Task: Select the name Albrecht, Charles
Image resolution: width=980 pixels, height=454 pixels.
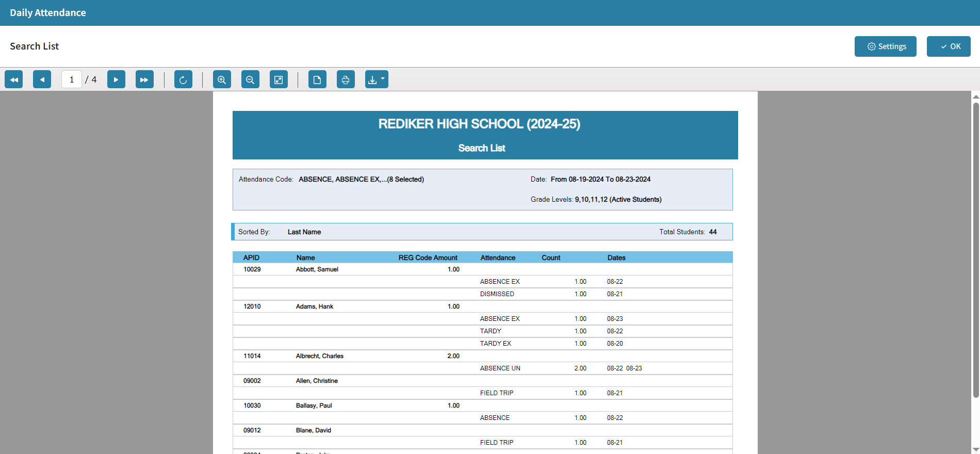Action: tap(320, 356)
